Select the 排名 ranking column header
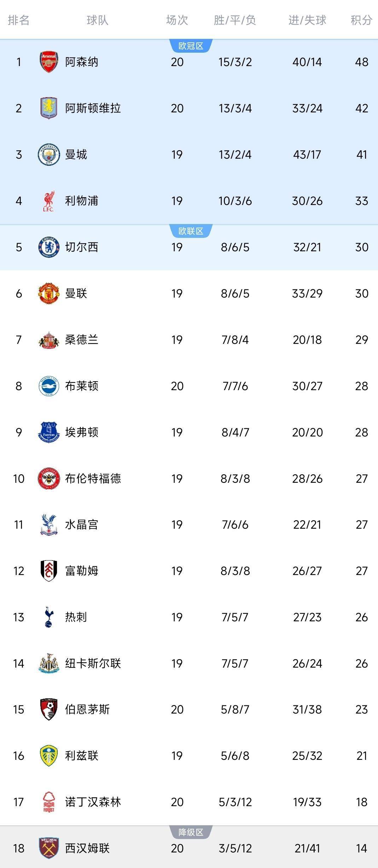This screenshot has height=868, width=378. [19, 20]
